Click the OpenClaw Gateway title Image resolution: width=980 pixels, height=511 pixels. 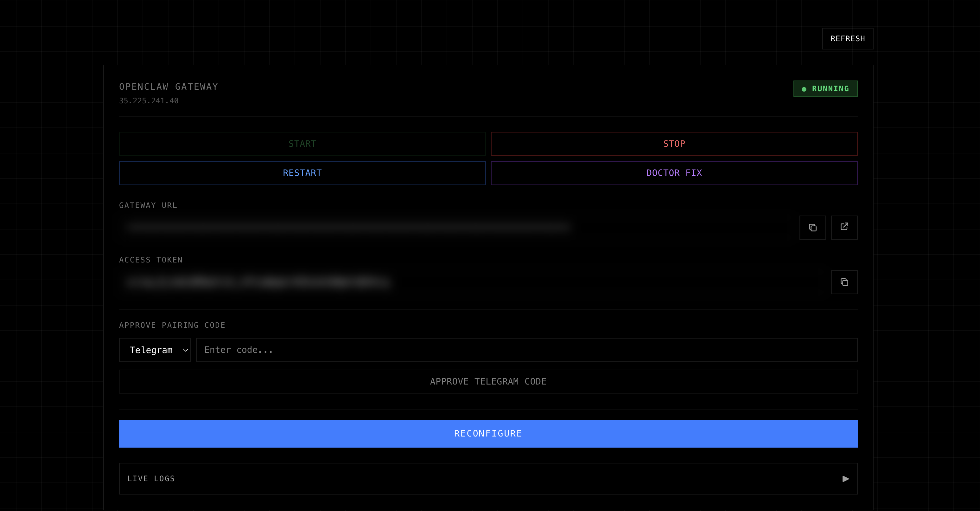point(169,87)
